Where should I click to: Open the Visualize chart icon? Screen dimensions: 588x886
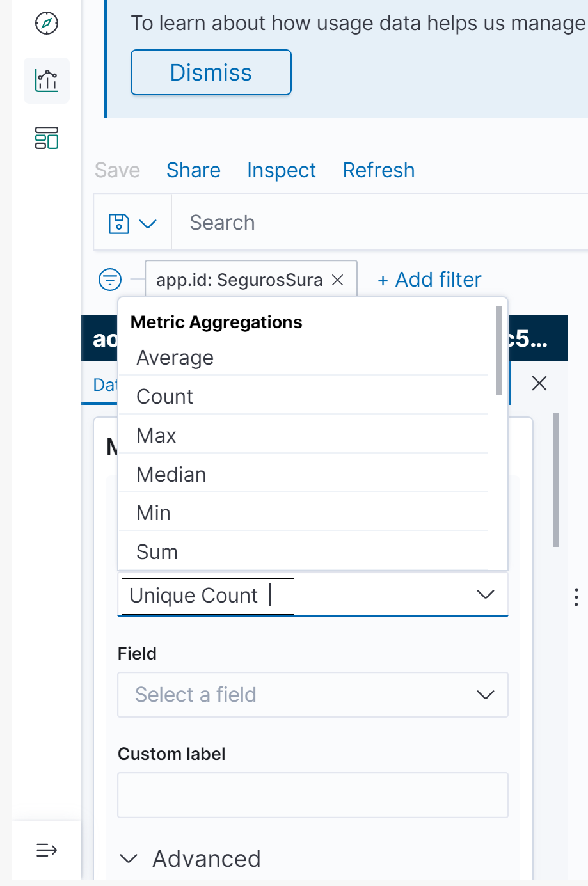point(47,81)
